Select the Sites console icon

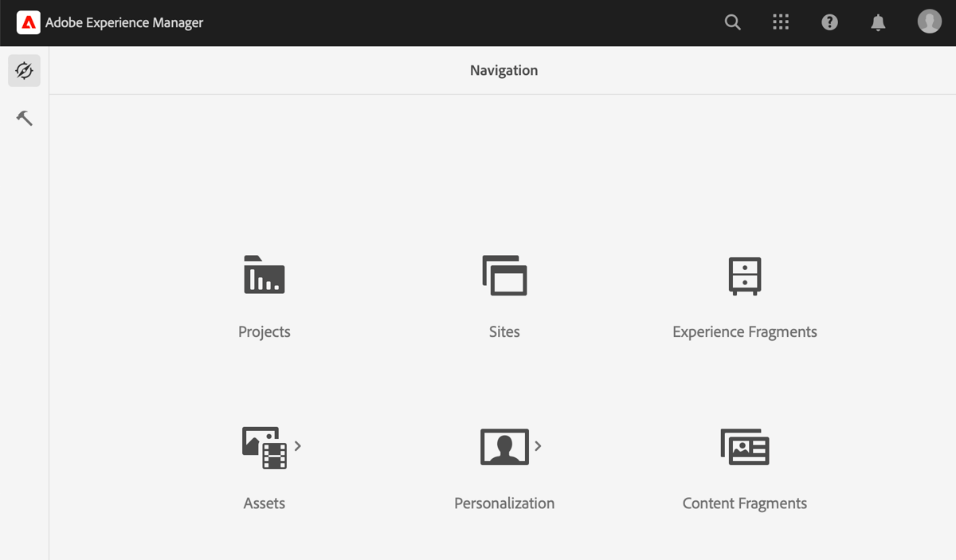click(x=504, y=276)
